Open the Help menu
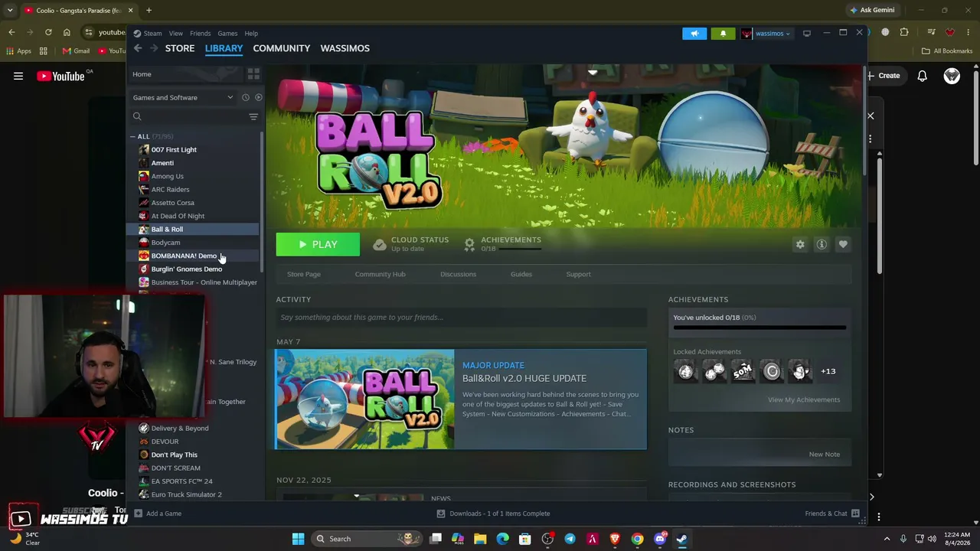Screen dimensions: 980x551 pos(251,34)
